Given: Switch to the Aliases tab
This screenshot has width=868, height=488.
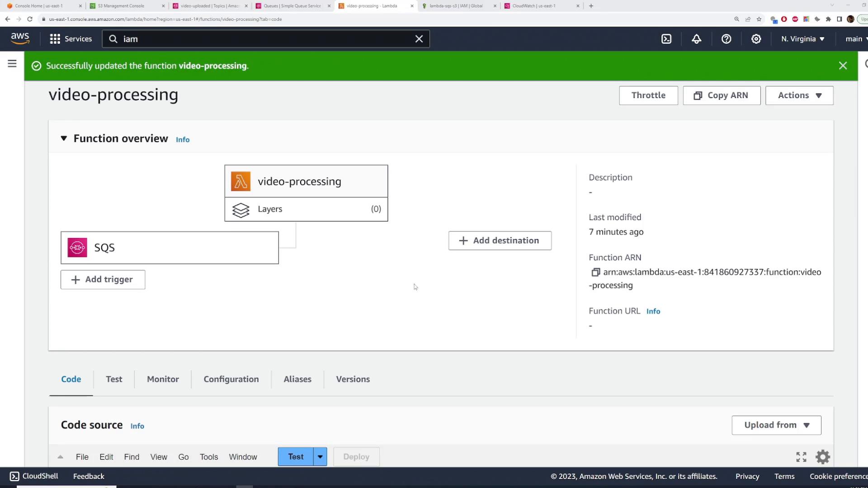Looking at the screenshot, I should tap(297, 379).
